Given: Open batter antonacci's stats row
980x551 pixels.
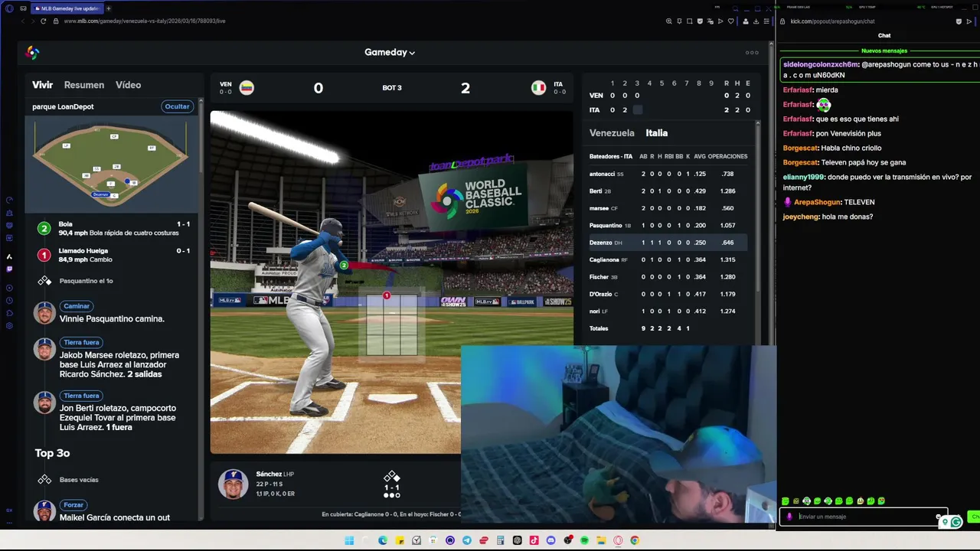Looking at the screenshot, I should [668, 174].
